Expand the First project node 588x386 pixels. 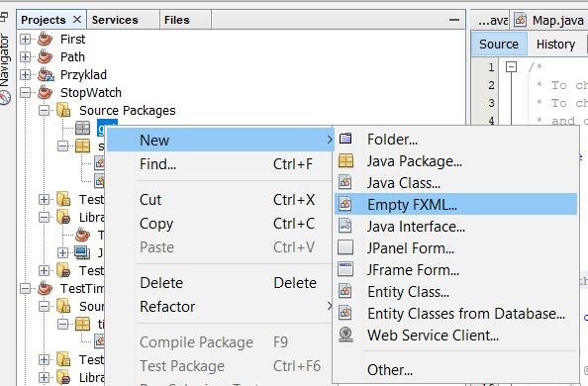pyautogui.click(x=25, y=39)
